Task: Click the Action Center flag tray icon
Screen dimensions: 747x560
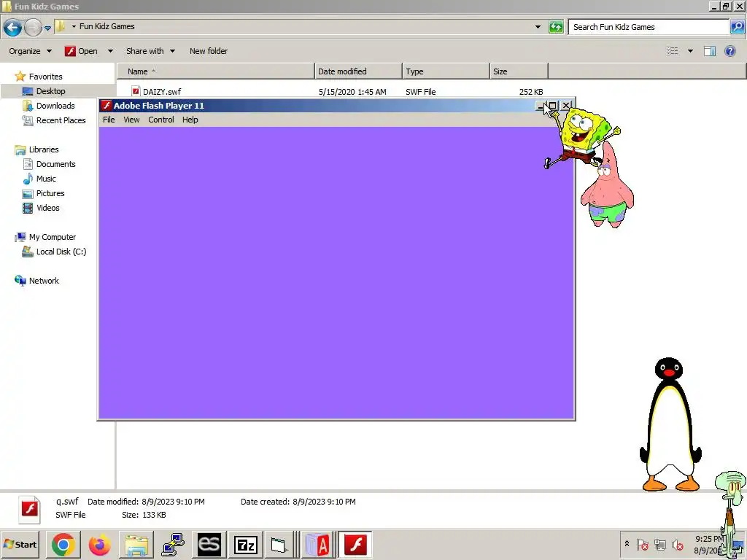Action: 642,544
